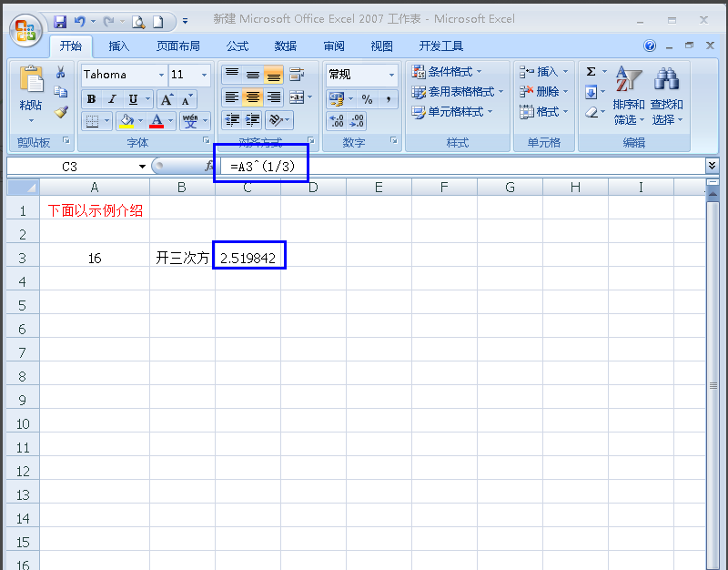Open the 开发工具 Developer tab

(x=441, y=46)
